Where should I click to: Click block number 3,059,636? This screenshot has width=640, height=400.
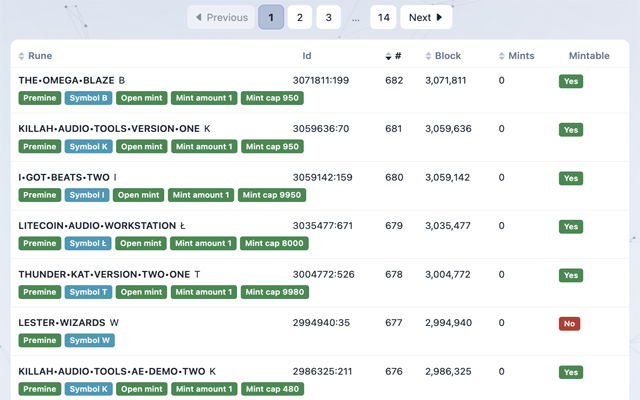click(x=448, y=129)
